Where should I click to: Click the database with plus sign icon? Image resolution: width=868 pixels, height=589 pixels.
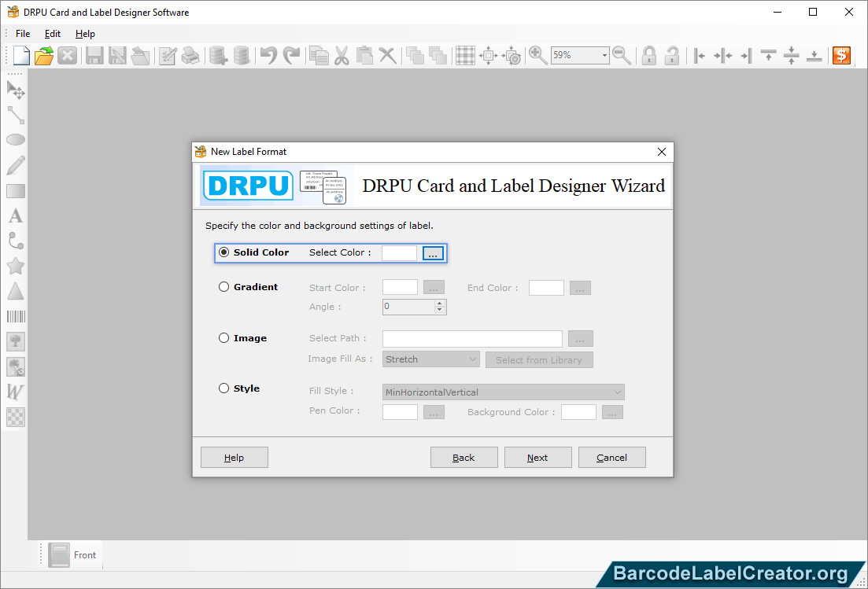[x=218, y=55]
